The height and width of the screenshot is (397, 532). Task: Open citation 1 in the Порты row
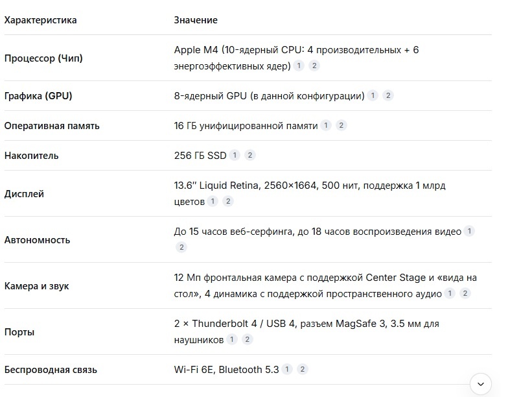click(231, 339)
